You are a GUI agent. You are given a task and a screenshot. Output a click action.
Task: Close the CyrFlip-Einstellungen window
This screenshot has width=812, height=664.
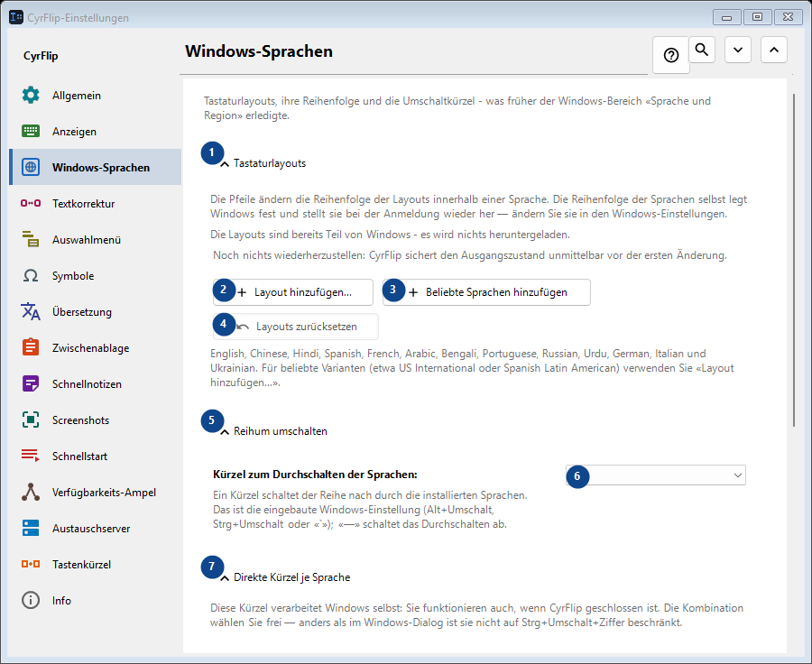(x=788, y=17)
